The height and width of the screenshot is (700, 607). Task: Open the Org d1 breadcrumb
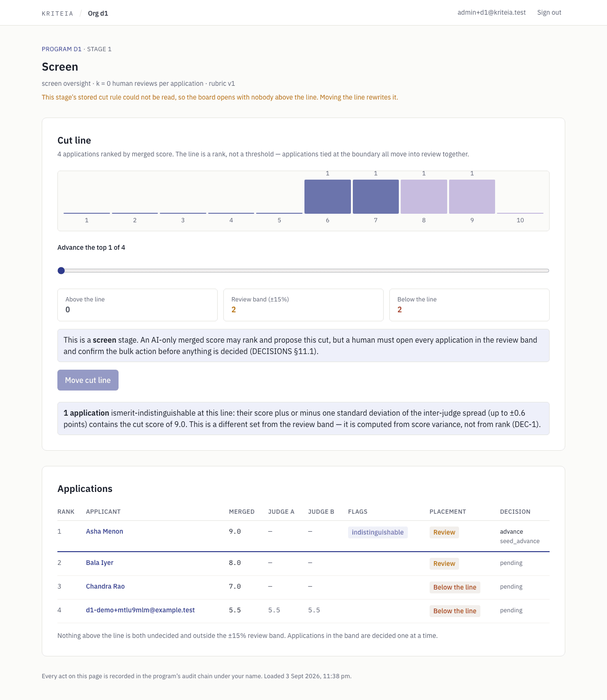[x=98, y=13]
